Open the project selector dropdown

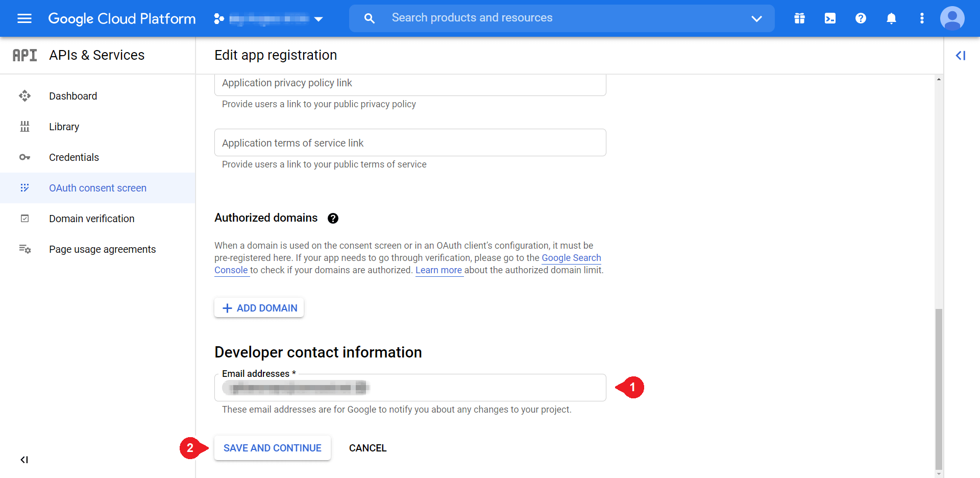pyautogui.click(x=269, y=19)
